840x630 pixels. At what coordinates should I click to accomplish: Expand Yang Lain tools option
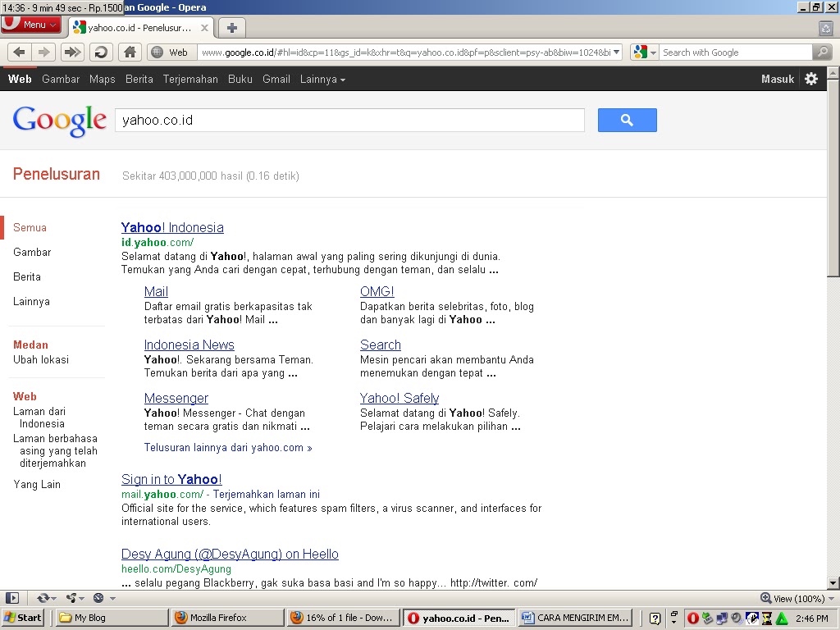click(37, 484)
